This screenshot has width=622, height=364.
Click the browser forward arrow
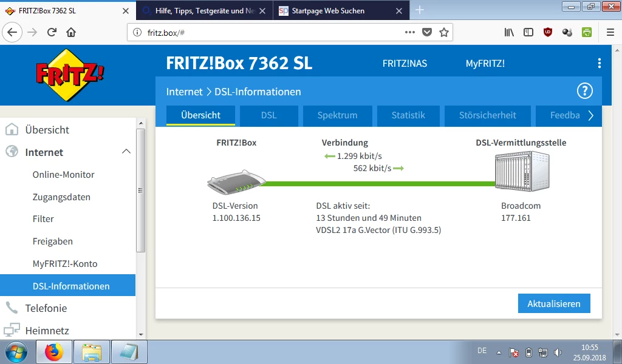coord(32,33)
